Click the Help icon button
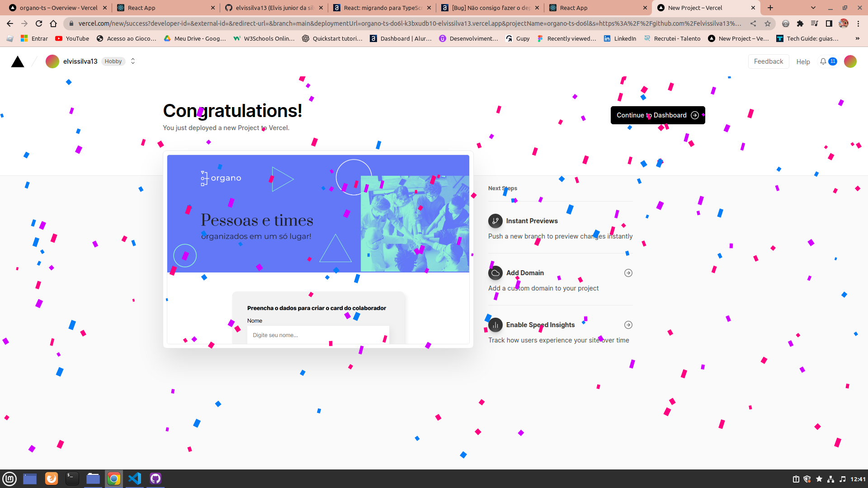Screen dimensions: 868x488 (x=804, y=61)
